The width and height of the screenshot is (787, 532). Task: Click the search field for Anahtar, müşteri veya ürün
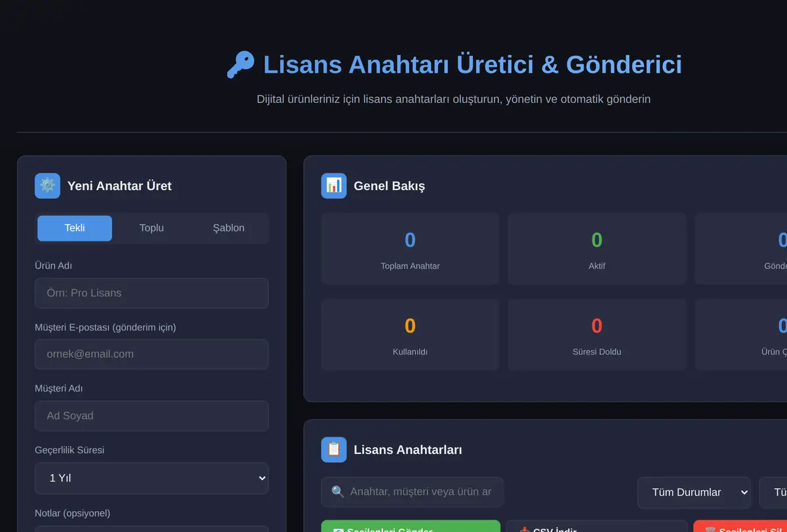412,492
